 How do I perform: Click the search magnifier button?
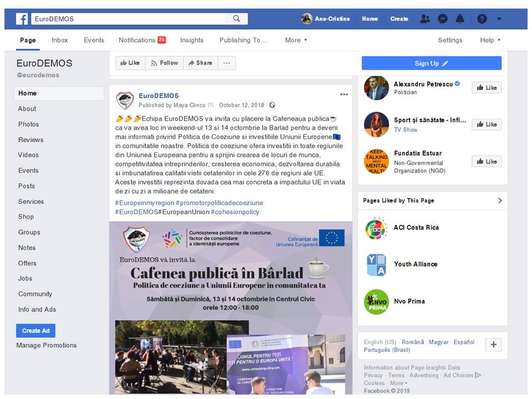[237, 19]
